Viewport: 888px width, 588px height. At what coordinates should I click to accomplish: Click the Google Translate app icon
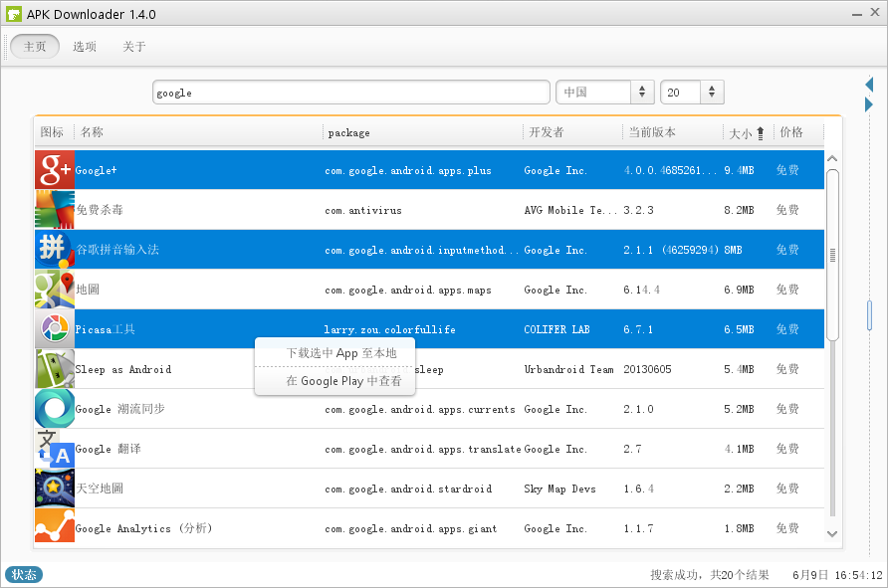(55, 449)
